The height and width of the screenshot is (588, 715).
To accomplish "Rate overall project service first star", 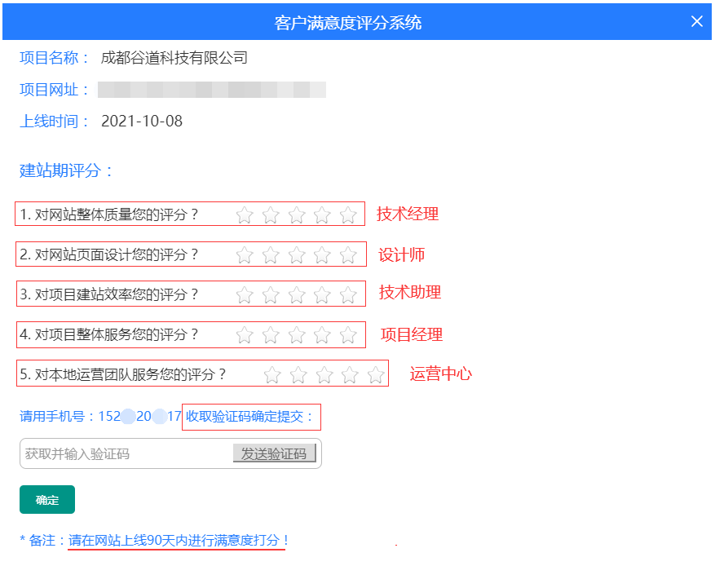I will [245, 335].
